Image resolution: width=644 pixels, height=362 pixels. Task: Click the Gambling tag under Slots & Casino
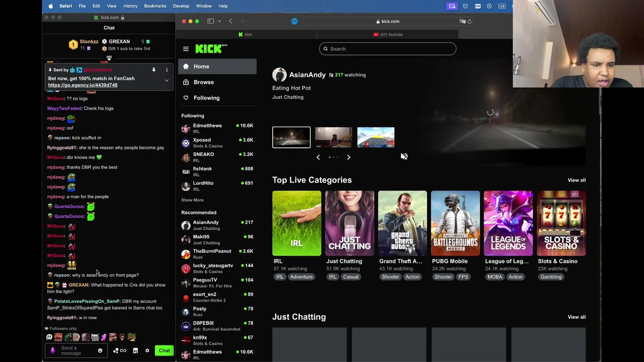coord(551,277)
